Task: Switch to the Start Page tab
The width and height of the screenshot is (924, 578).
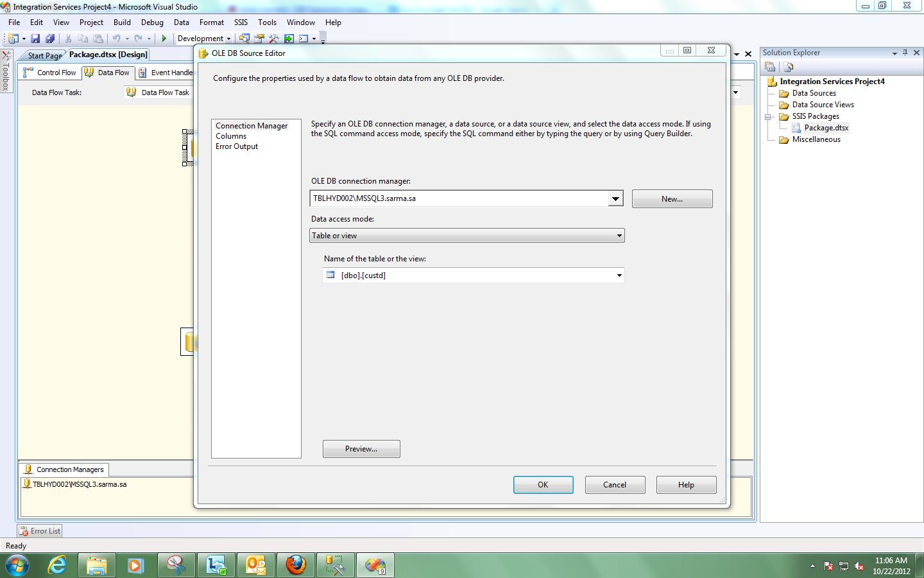Action: tap(45, 55)
